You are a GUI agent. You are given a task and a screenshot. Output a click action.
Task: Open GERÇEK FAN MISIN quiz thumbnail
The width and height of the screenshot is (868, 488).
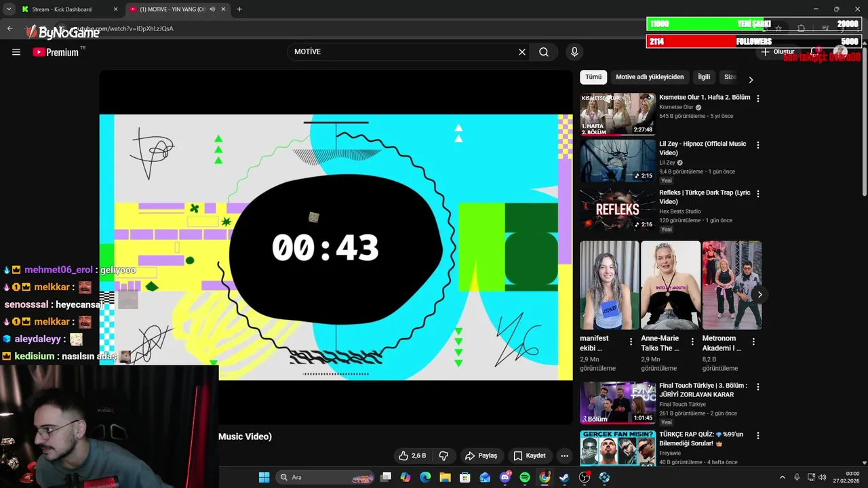coord(618,448)
